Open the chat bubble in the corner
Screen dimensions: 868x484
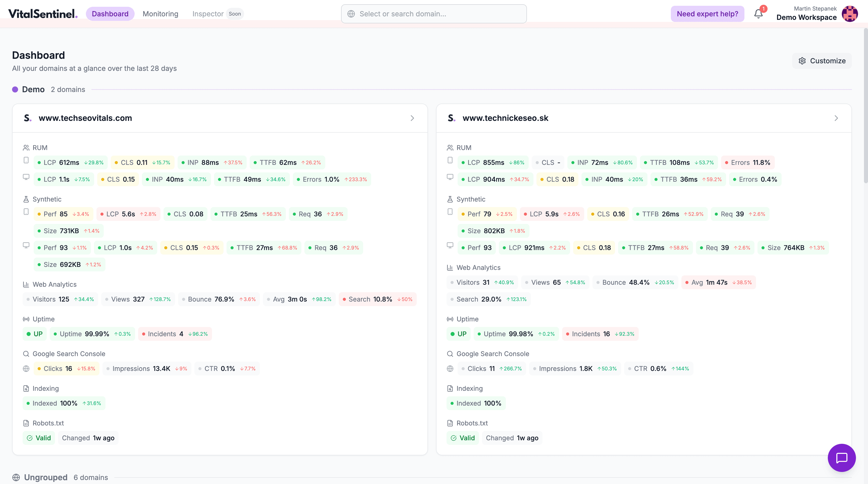pos(842,458)
